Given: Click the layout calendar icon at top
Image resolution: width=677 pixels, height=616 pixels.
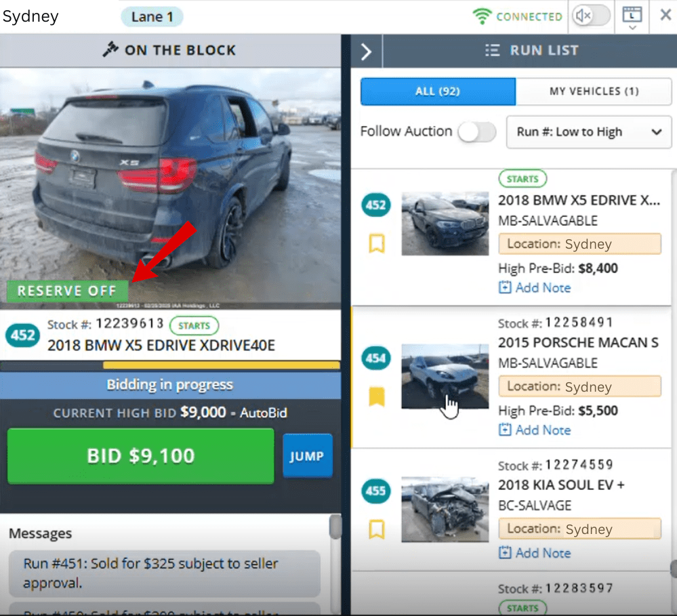Looking at the screenshot, I should pos(632,14).
